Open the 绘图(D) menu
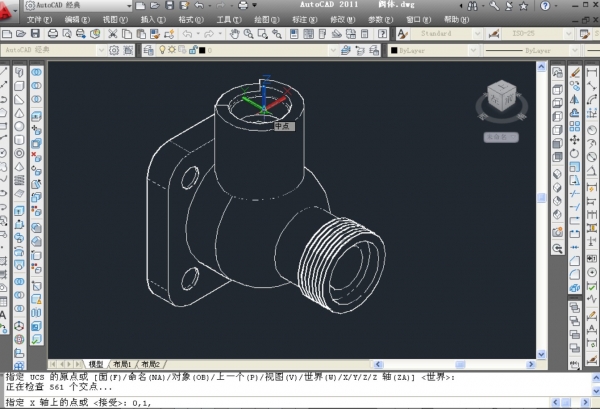The height and width of the screenshot is (409, 600). tap(267, 20)
